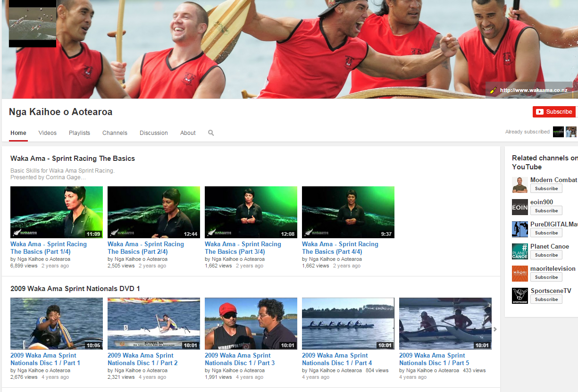The width and height of the screenshot is (578, 392).
Task: View the About tab
Action: point(188,133)
